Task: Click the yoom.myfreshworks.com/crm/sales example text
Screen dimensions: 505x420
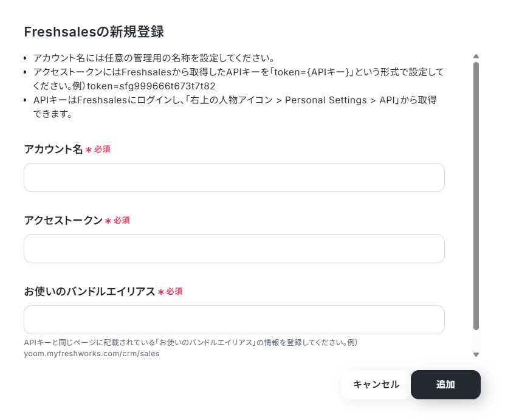Action: point(91,353)
